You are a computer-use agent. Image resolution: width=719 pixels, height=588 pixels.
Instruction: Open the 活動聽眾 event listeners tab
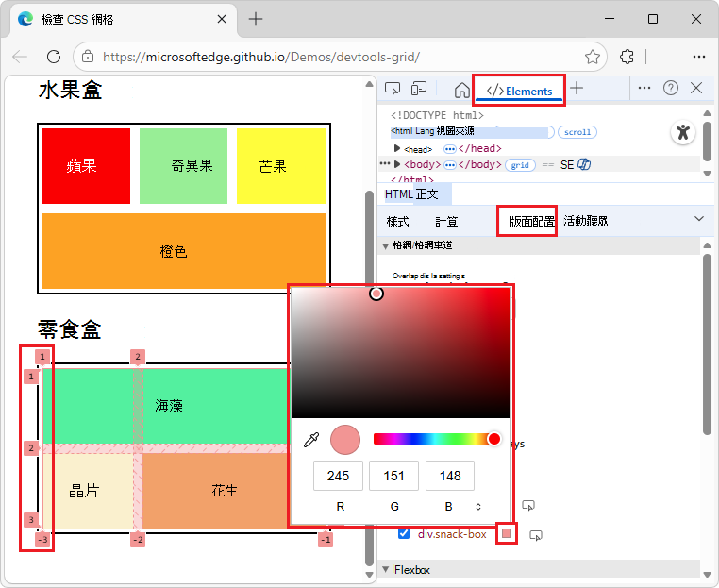tap(586, 221)
